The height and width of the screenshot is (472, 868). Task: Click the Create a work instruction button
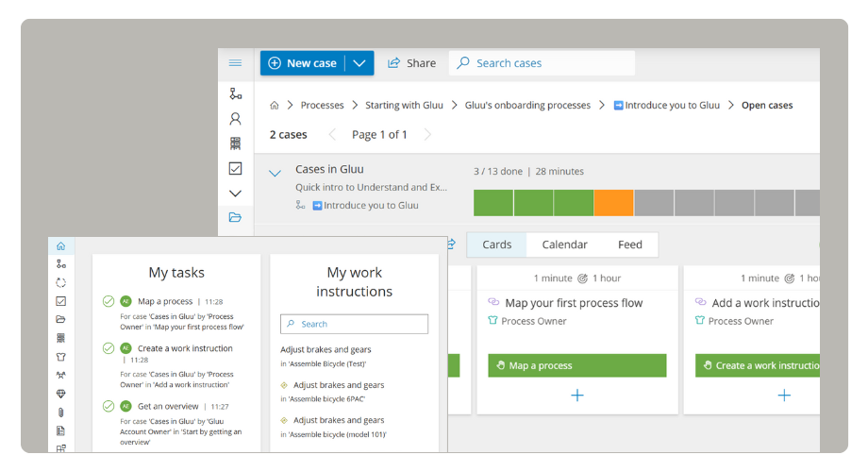[758, 365]
